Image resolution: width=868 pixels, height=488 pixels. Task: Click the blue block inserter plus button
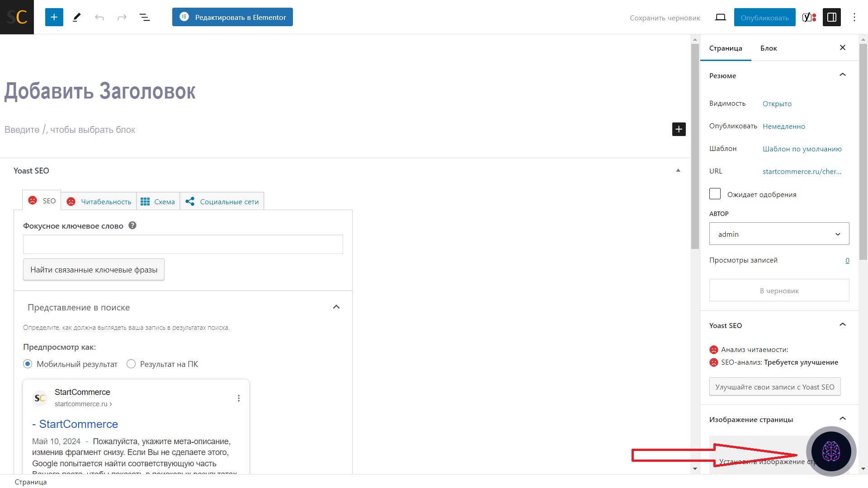[54, 17]
